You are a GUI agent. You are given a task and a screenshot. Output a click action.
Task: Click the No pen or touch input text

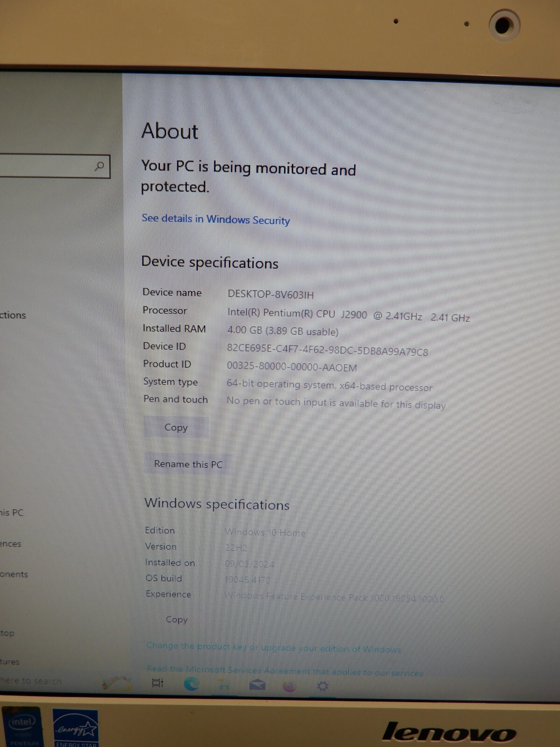[336, 402]
